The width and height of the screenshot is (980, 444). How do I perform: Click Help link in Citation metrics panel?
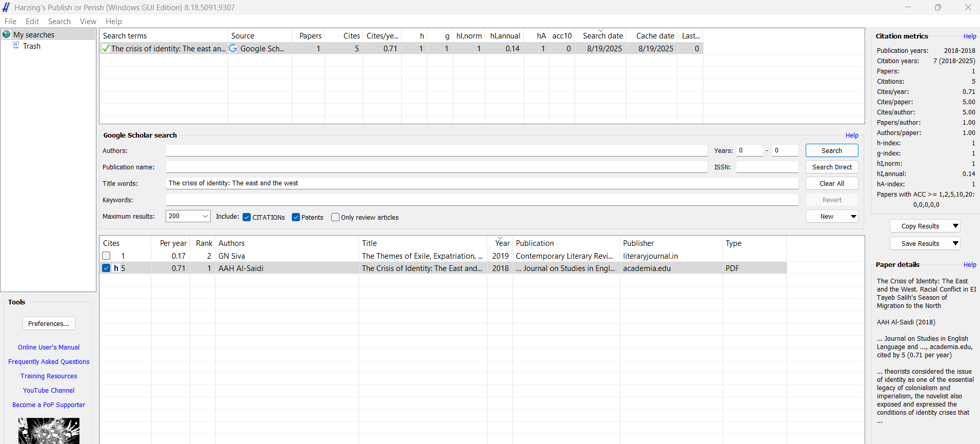pyautogui.click(x=970, y=36)
